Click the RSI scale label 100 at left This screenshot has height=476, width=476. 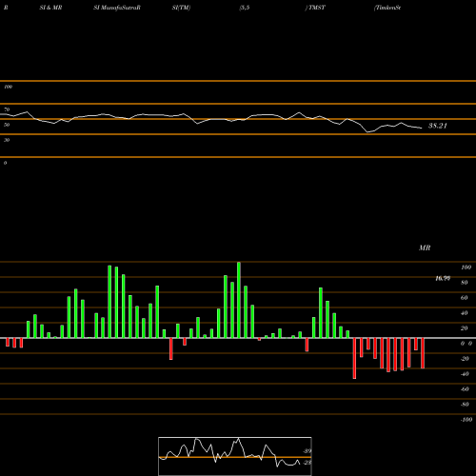coord(8,87)
